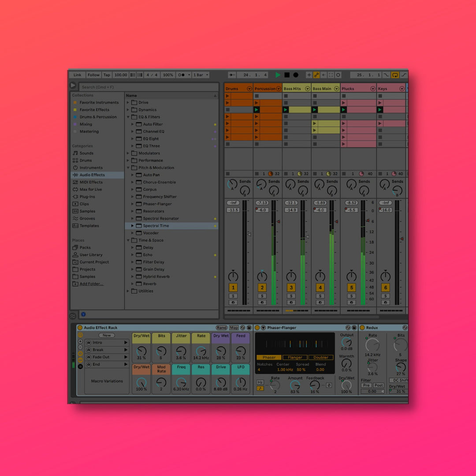Select Flanger mode tab in Phaser-Flanger

coord(295,357)
